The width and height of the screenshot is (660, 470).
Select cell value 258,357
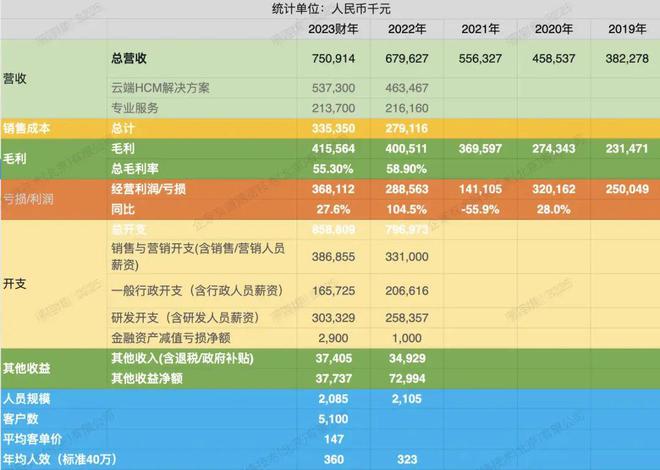[407, 318]
